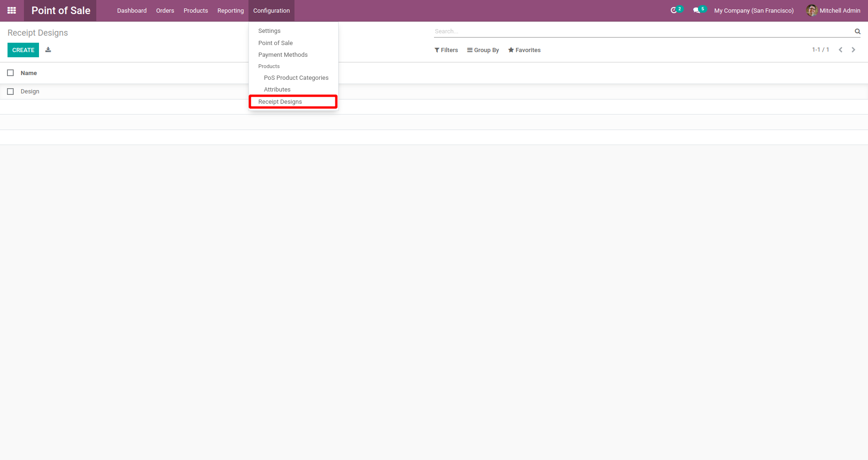Image resolution: width=868 pixels, height=460 pixels.
Task: Open the Dashboard menu
Action: click(x=132, y=10)
